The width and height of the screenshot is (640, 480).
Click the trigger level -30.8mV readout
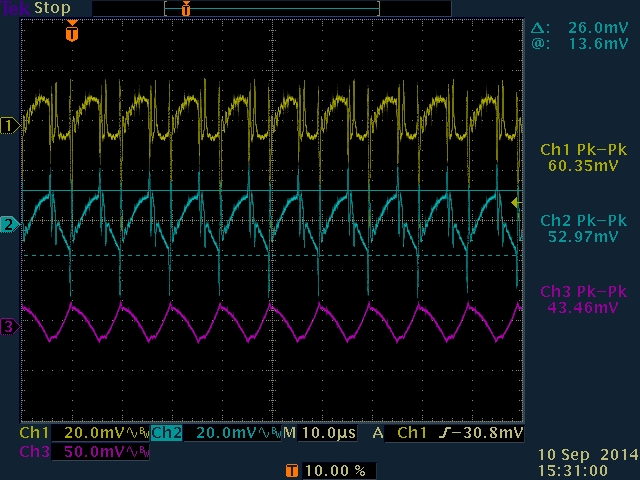[481, 433]
